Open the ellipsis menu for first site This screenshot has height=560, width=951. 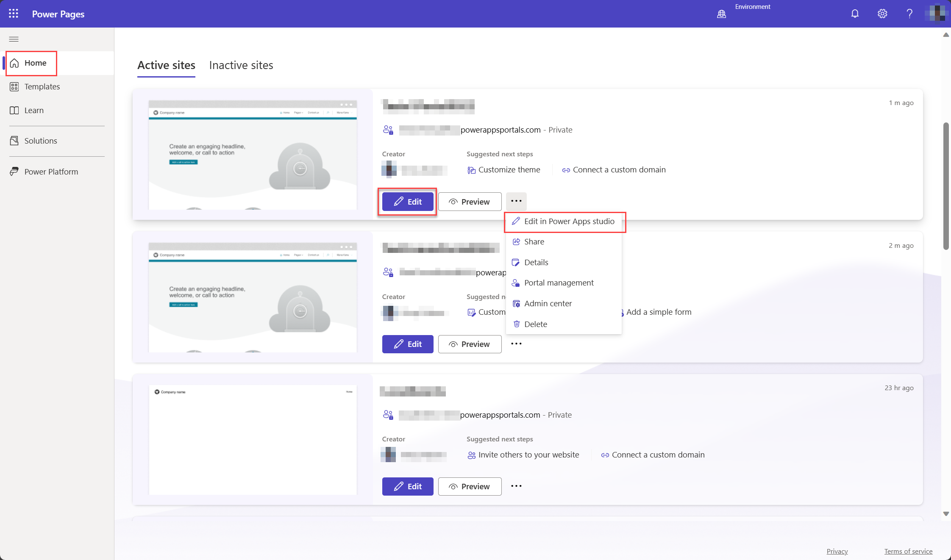[516, 201]
